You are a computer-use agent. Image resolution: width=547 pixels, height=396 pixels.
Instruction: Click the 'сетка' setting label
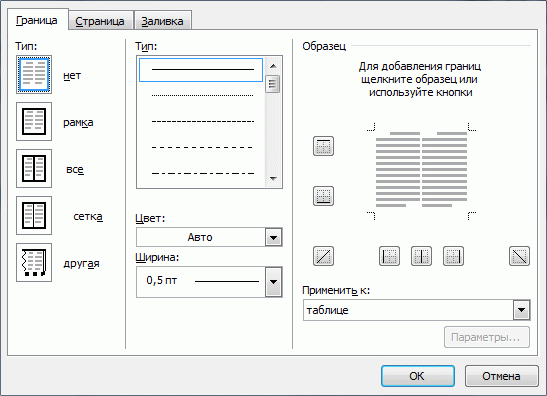pos(88,216)
